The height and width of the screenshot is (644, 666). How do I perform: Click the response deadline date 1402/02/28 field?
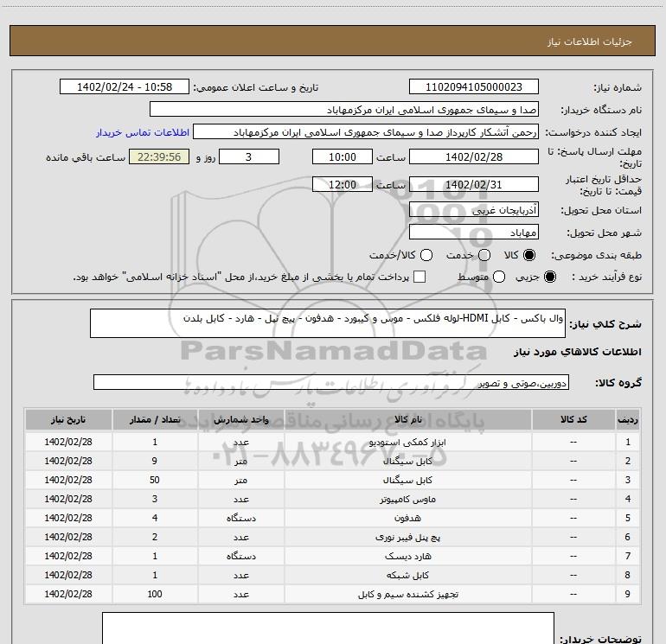click(x=474, y=156)
